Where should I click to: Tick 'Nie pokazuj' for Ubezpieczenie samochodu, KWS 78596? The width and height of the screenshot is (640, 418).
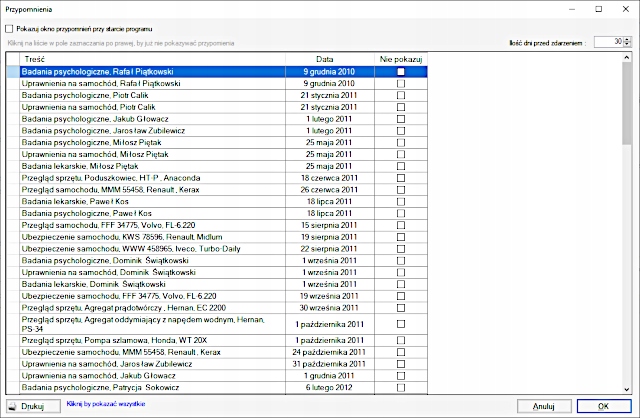401,237
